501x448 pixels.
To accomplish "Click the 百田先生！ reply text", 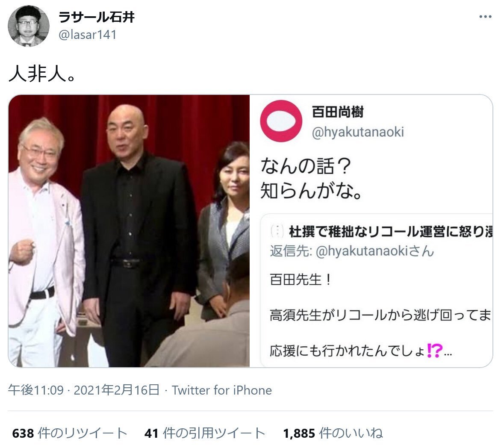I will click(x=301, y=280).
